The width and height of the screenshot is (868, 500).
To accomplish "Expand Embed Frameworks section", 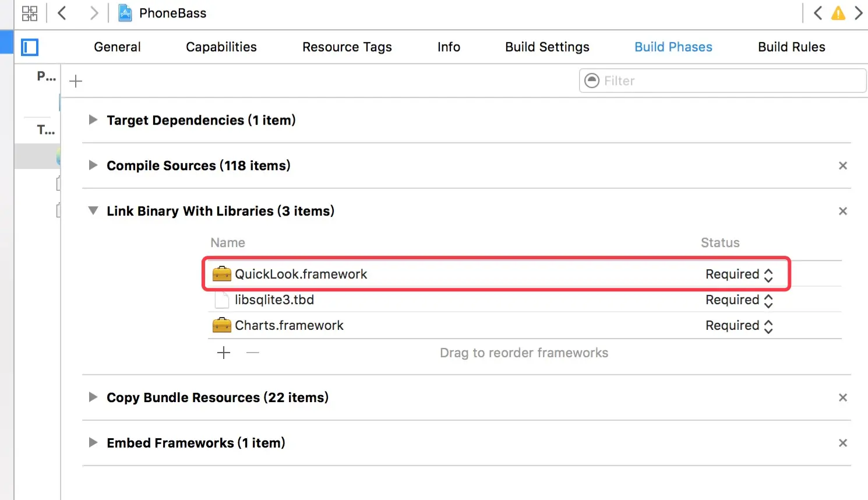I will 93,442.
